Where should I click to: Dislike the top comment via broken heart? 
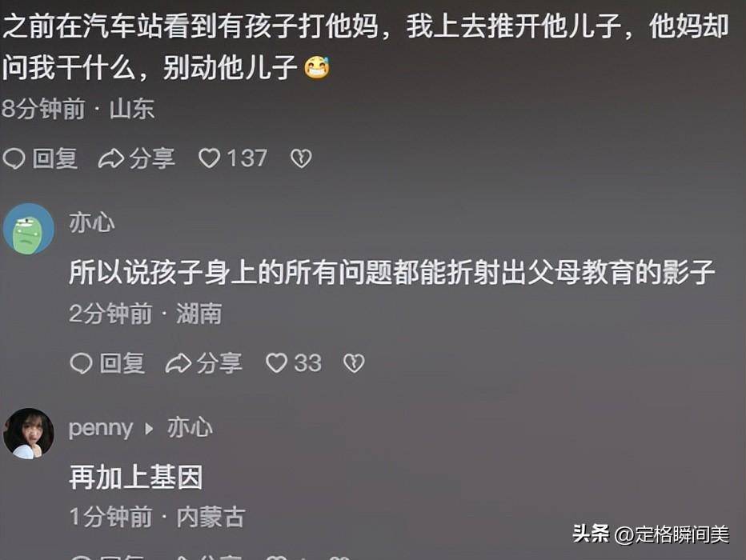301,158
